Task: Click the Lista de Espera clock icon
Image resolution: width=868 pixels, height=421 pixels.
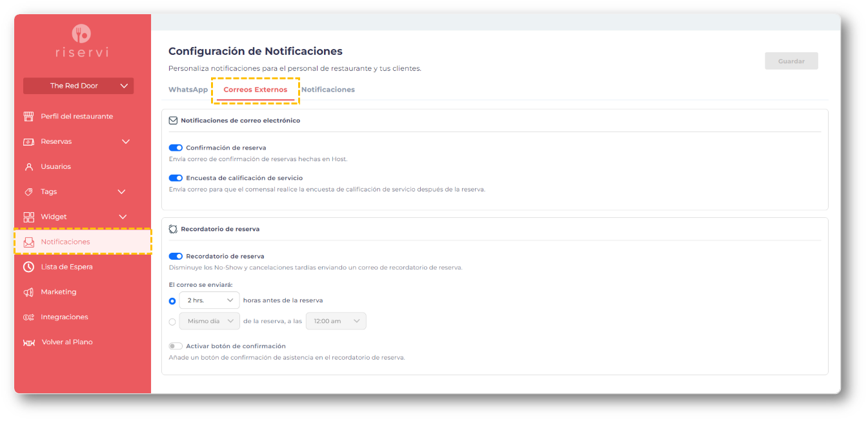Action: [28, 267]
